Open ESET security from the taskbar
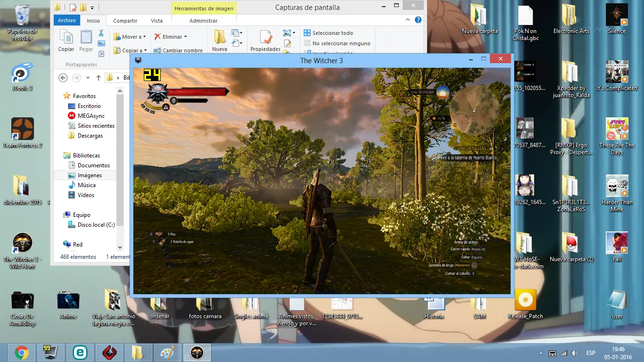Screen dimensions: 644x362 pyautogui.click(x=80, y=353)
